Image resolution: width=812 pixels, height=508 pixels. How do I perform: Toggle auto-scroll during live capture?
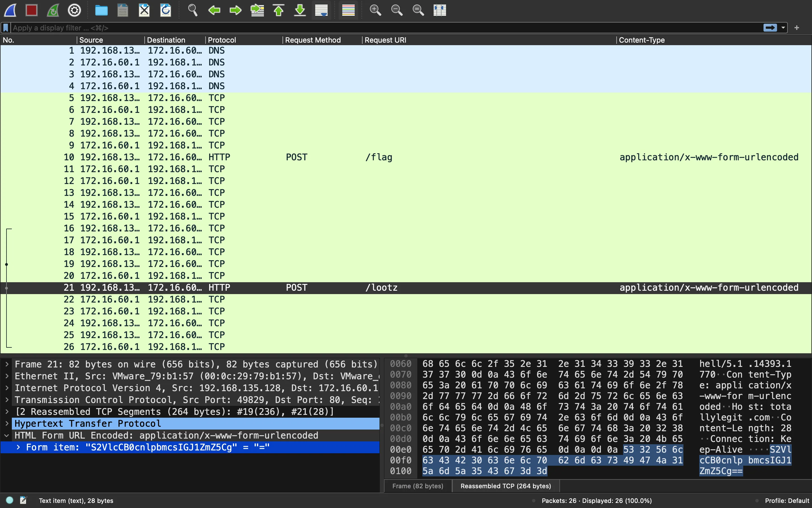pyautogui.click(x=321, y=10)
